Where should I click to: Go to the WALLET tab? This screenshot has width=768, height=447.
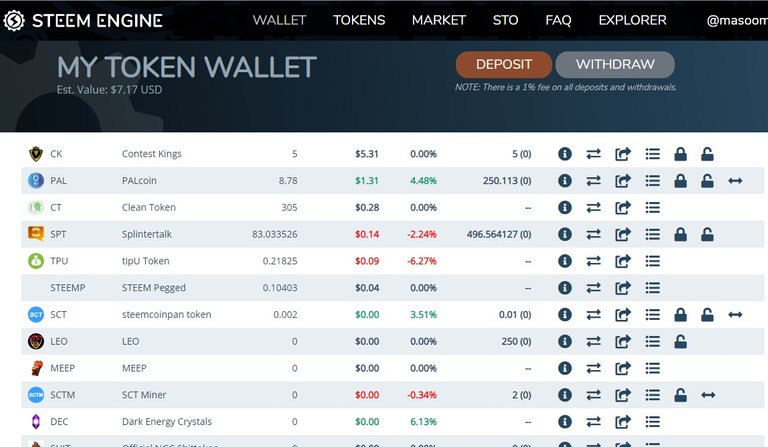pos(279,20)
